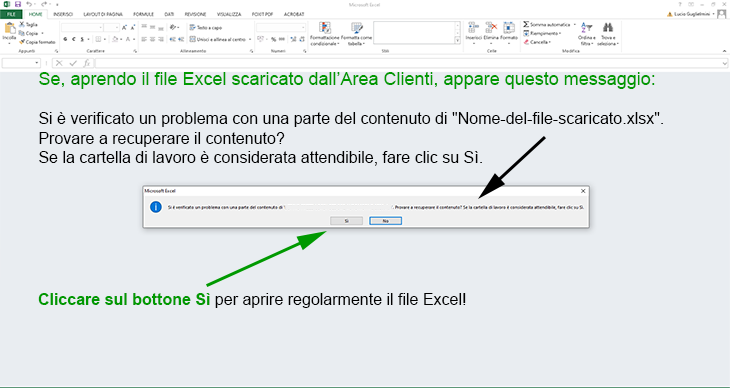The image size is (730, 388).
Task: Click the Somma automatica sigma
Action: pos(526,24)
